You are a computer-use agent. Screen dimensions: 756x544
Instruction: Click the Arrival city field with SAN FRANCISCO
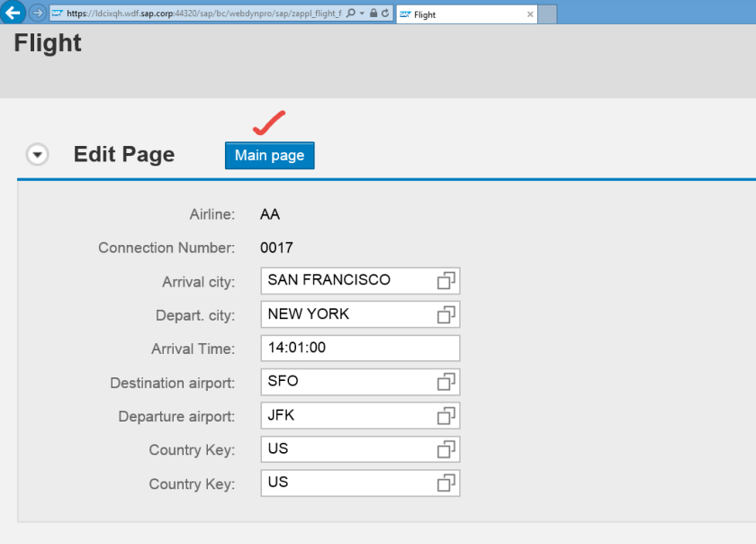pyautogui.click(x=346, y=280)
